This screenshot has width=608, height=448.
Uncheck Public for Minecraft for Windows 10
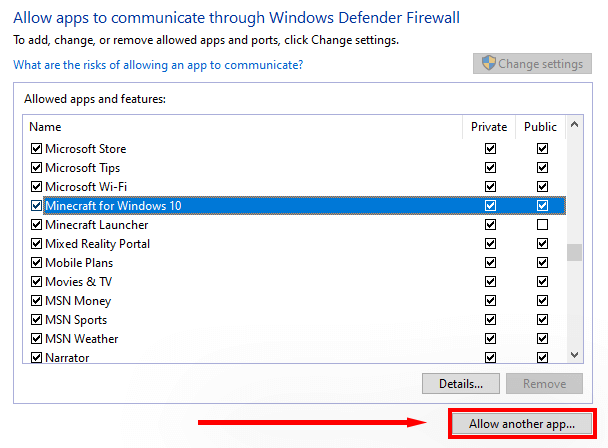542,206
